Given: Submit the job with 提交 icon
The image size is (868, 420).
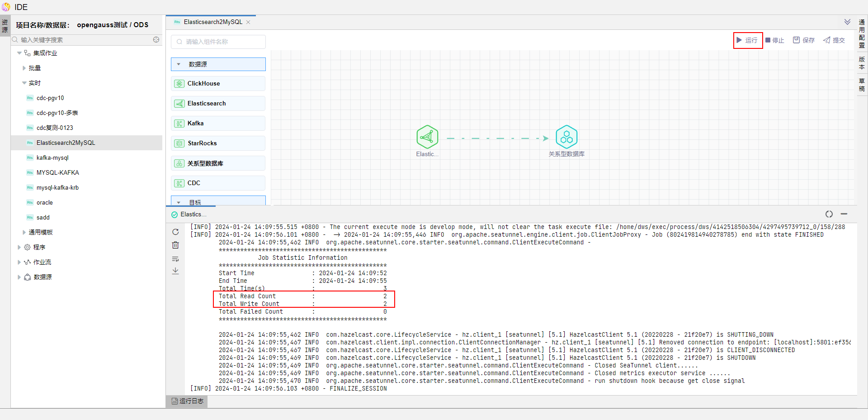Looking at the screenshot, I should point(834,40).
